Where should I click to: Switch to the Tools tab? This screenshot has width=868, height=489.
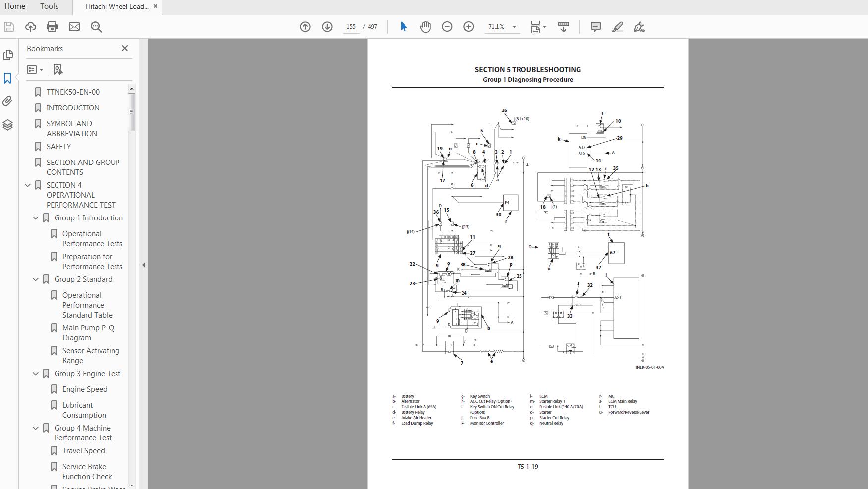[x=49, y=6]
